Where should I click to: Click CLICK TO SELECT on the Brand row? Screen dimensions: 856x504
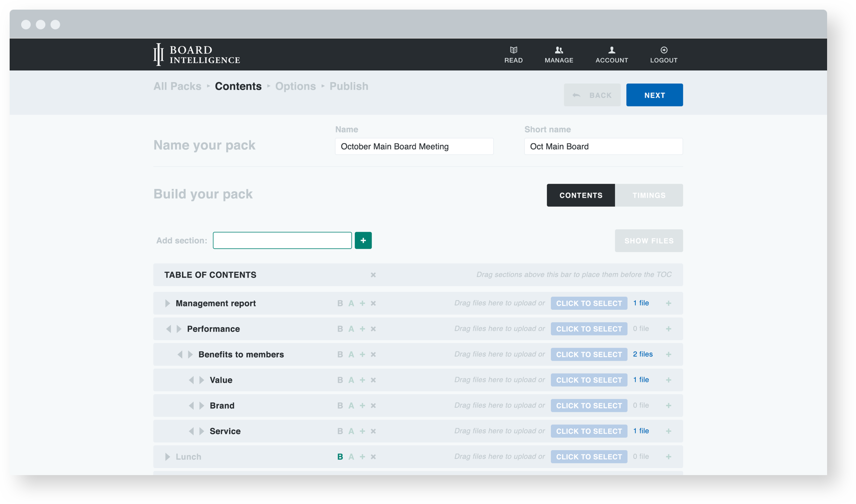[588, 405]
